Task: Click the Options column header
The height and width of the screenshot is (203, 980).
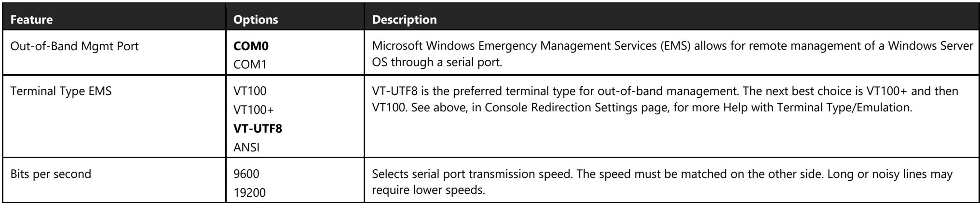Action: 255,20
